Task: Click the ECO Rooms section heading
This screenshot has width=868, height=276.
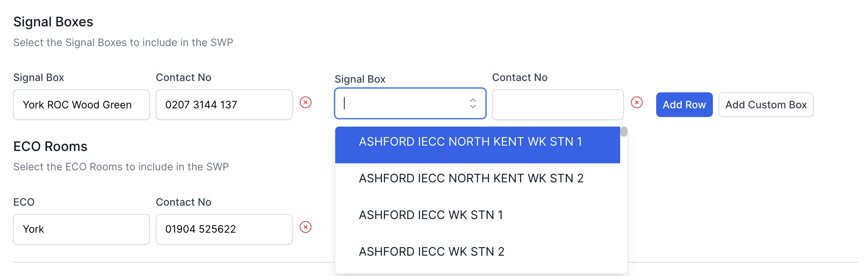Action: (x=50, y=146)
